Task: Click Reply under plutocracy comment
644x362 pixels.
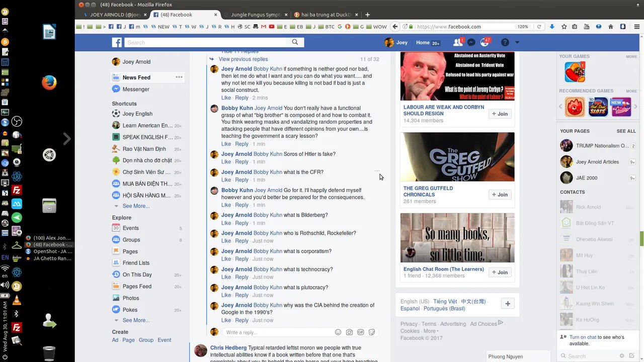Action: coord(242,295)
